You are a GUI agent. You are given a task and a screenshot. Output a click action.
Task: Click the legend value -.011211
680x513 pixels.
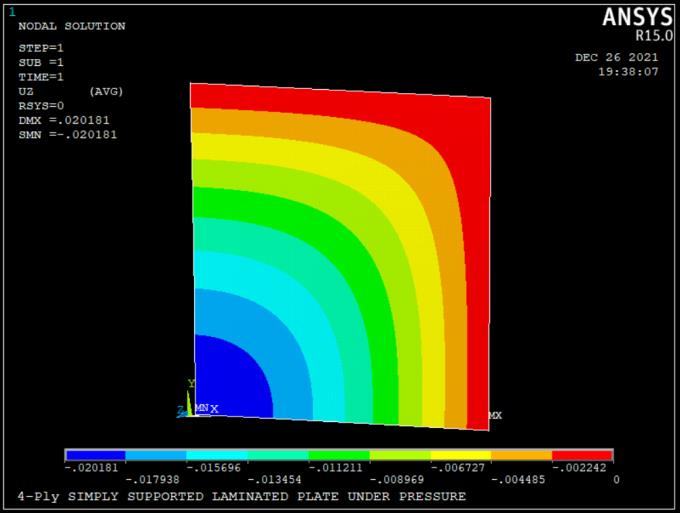[335, 467]
